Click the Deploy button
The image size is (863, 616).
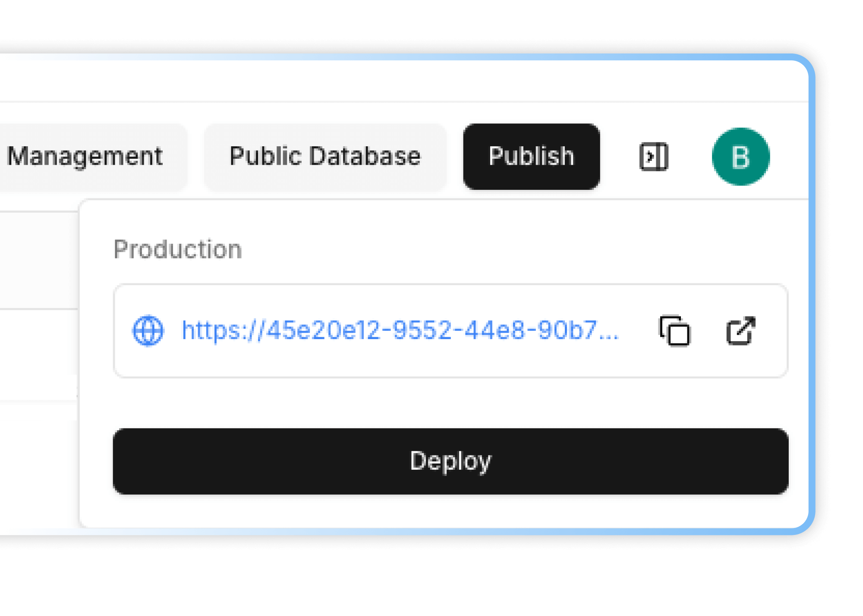[450, 461]
